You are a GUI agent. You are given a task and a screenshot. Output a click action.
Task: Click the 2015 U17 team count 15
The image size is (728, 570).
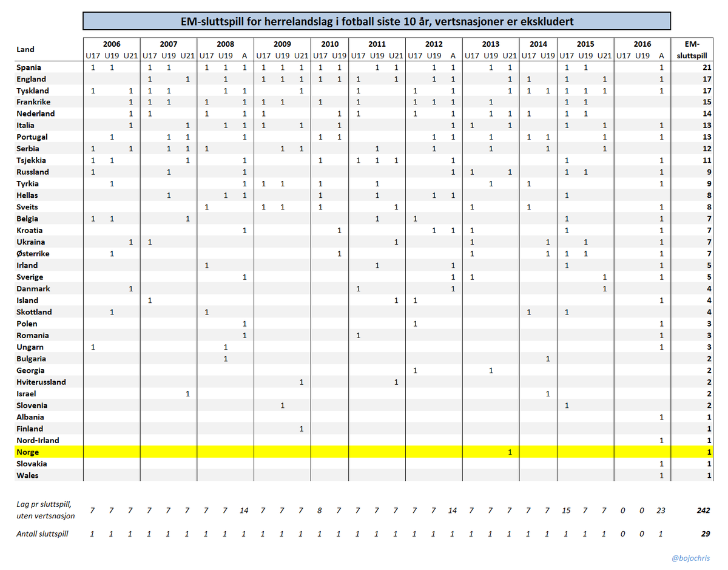(x=567, y=511)
